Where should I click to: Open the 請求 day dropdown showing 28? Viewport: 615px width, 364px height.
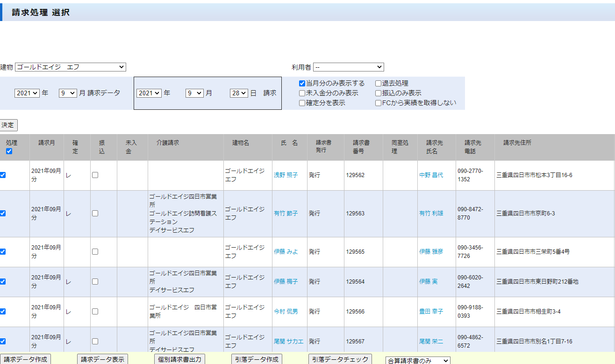(x=238, y=93)
